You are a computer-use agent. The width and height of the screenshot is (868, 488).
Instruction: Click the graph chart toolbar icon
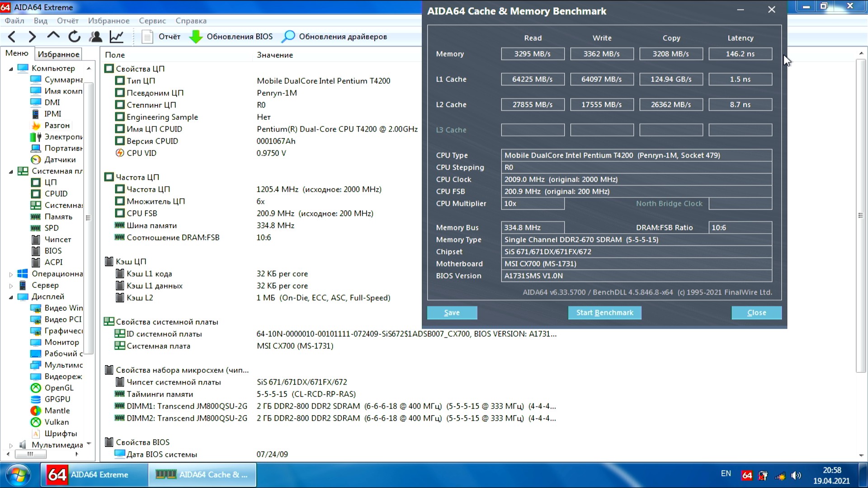(x=117, y=37)
